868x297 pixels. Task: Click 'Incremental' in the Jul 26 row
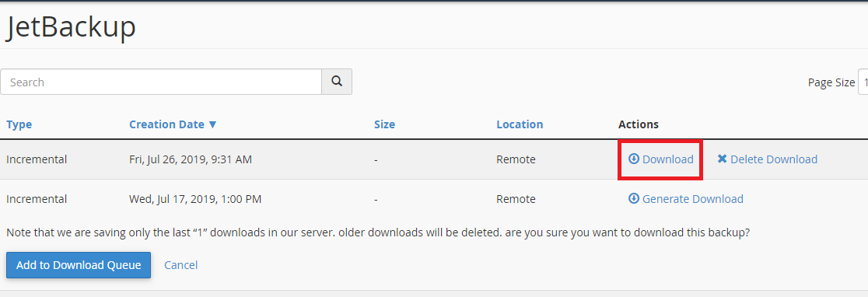pyautogui.click(x=37, y=159)
